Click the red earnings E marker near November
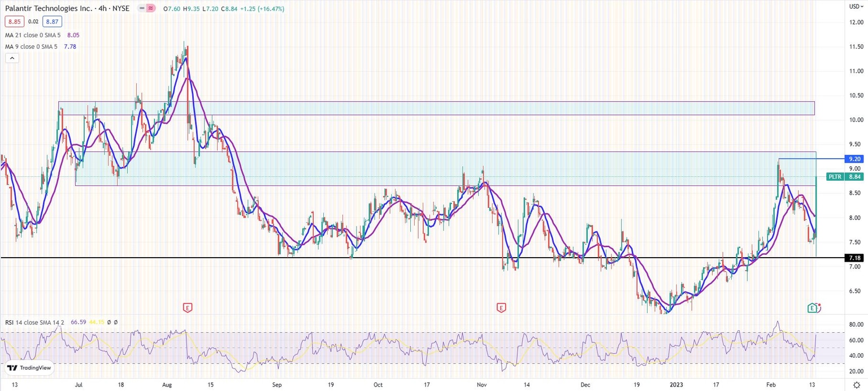 (501, 308)
